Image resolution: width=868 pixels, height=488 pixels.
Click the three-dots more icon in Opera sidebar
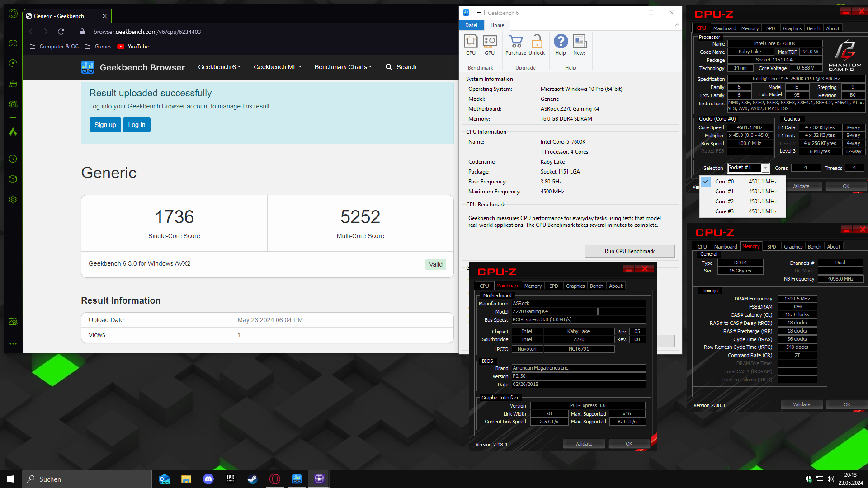pos(13,344)
